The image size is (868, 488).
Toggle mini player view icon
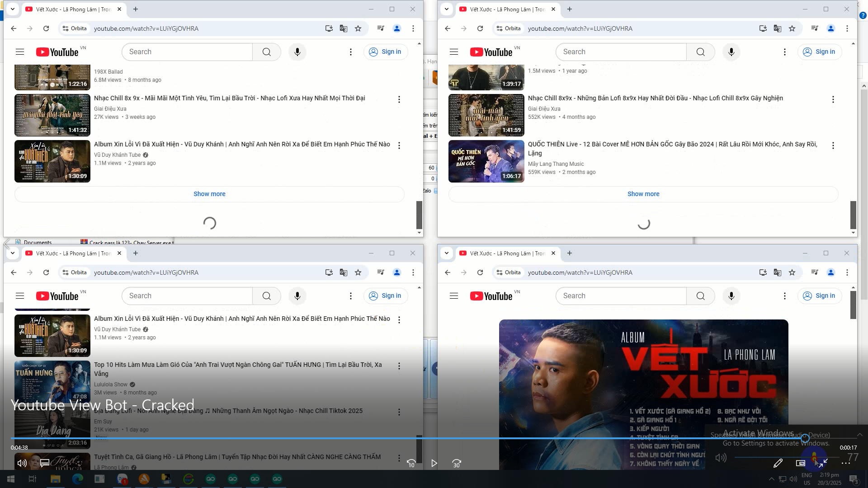[x=800, y=463]
